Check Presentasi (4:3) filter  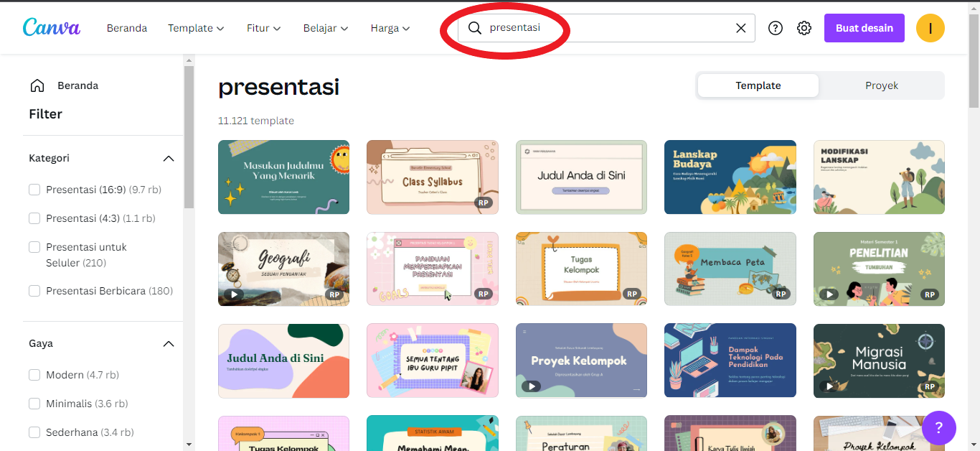tap(34, 218)
